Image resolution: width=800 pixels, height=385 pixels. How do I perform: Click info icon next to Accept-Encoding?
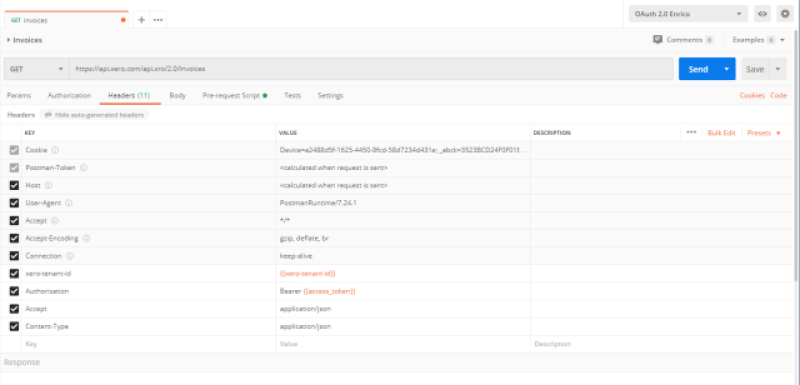86,238
